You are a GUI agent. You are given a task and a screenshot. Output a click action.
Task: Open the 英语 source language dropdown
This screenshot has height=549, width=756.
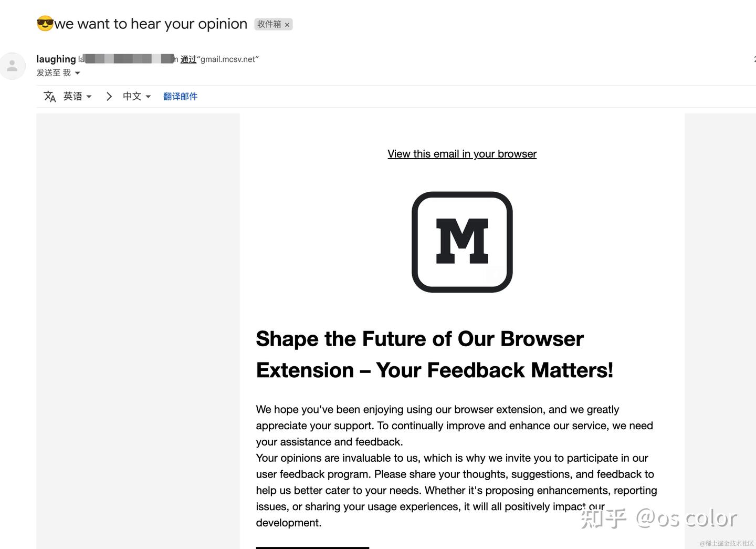tap(78, 97)
